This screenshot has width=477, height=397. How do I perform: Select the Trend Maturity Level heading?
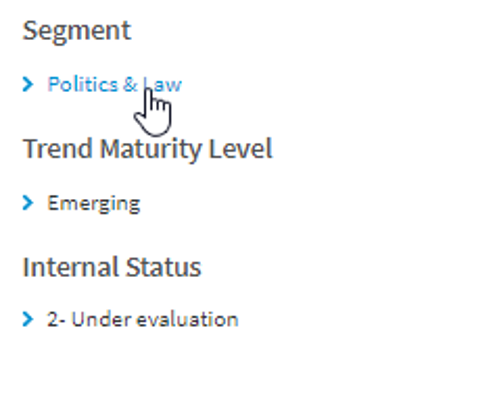coord(148,149)
